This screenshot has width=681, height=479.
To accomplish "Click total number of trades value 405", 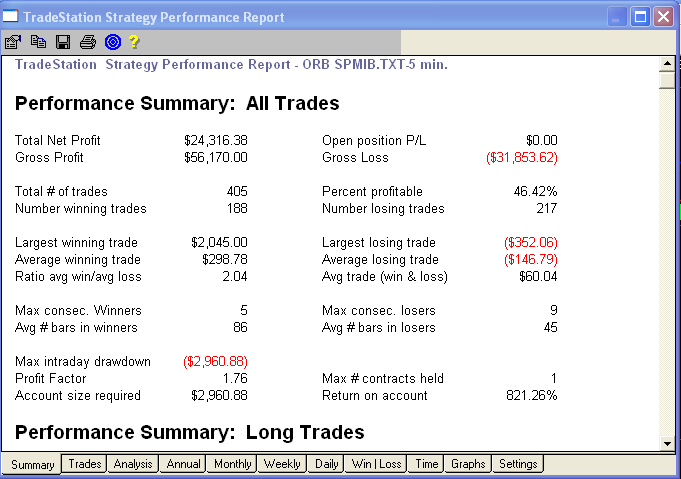I will click(x=237, y=191).
